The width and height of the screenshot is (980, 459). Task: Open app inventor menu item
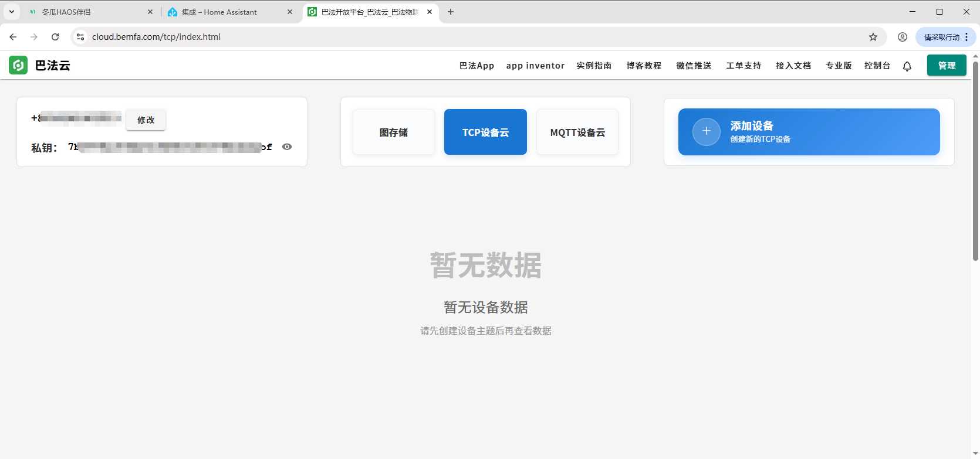(x=535, y=66)
